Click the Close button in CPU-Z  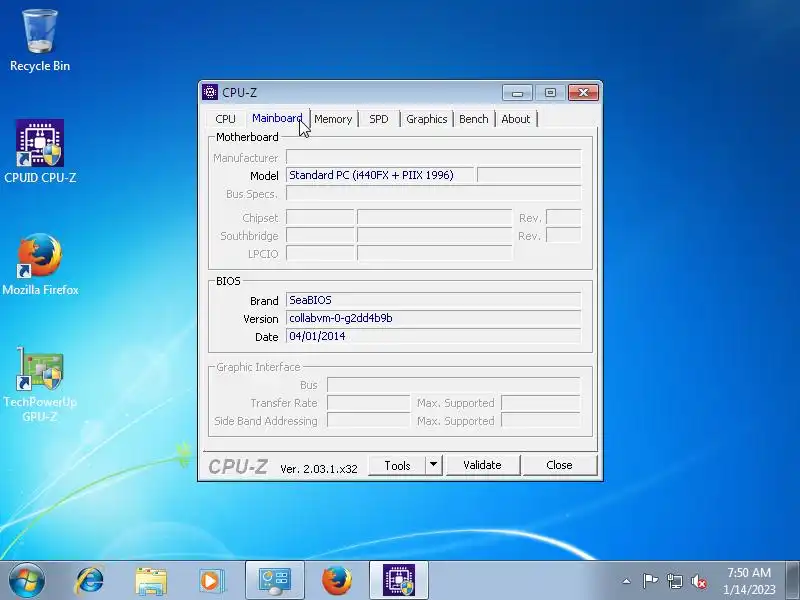[x=560, y=465]
